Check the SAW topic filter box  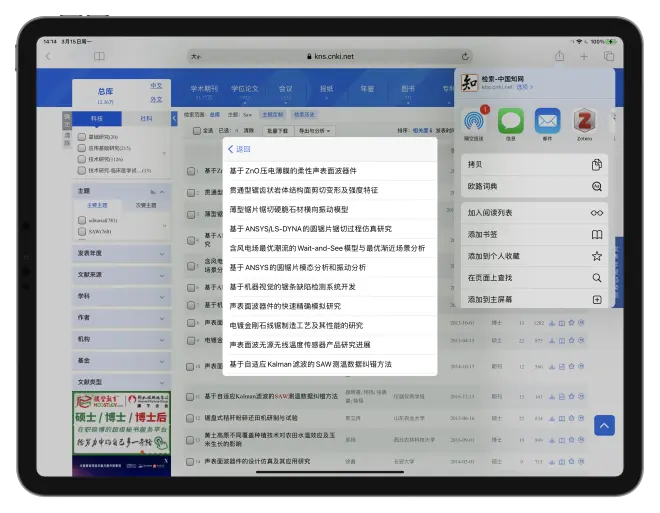coord(82,231)
